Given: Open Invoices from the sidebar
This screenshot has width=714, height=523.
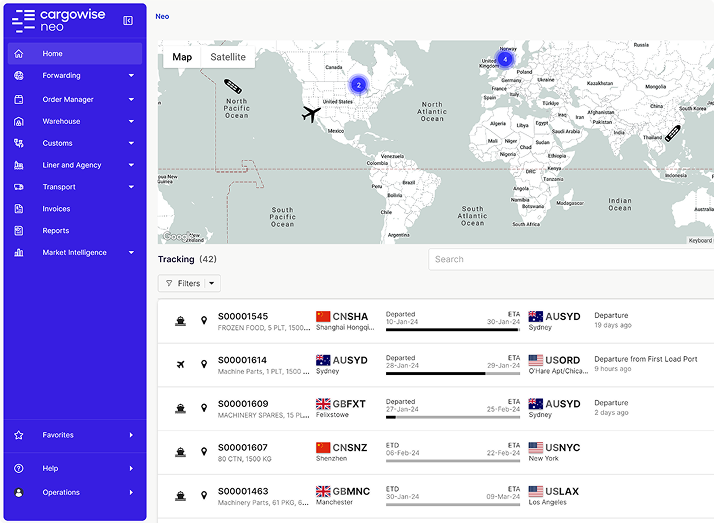Looking at the screenshot, I should pos(56,209).
